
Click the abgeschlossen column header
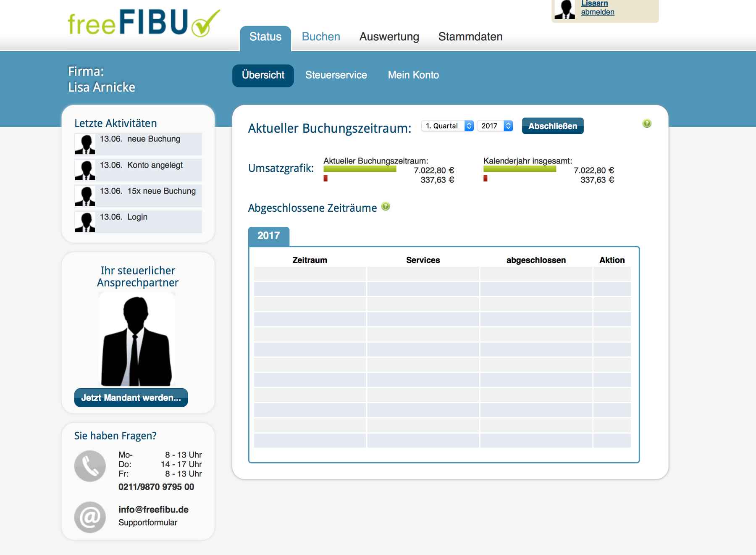tap(536, 260)
